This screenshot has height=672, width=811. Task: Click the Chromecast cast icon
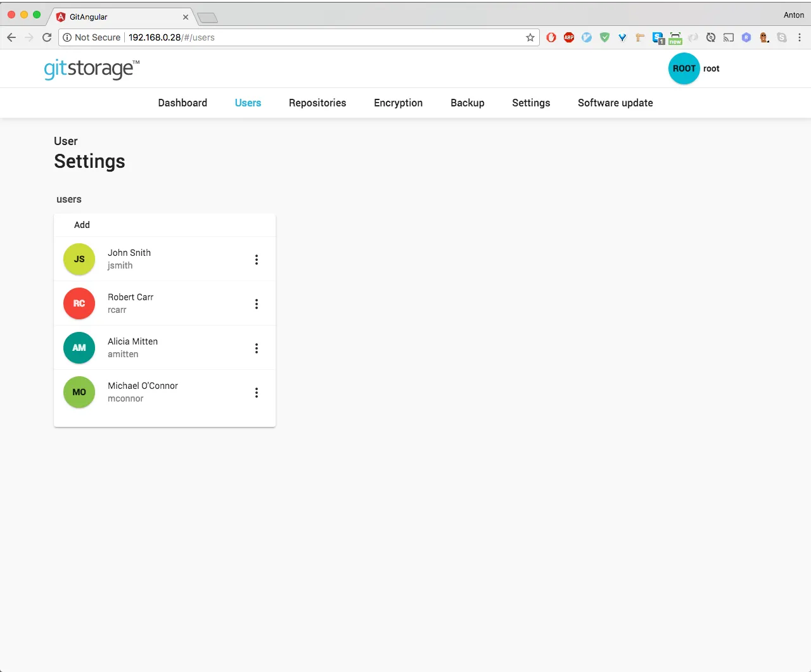[729, 37]
